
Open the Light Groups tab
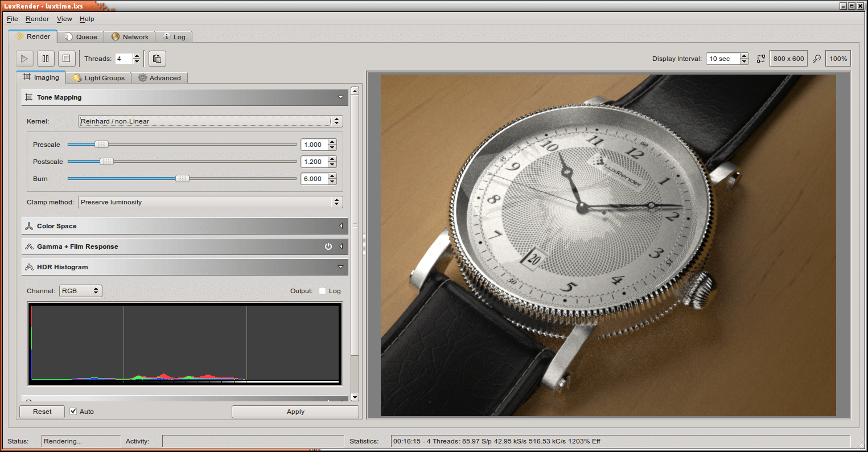coord(98,78)
